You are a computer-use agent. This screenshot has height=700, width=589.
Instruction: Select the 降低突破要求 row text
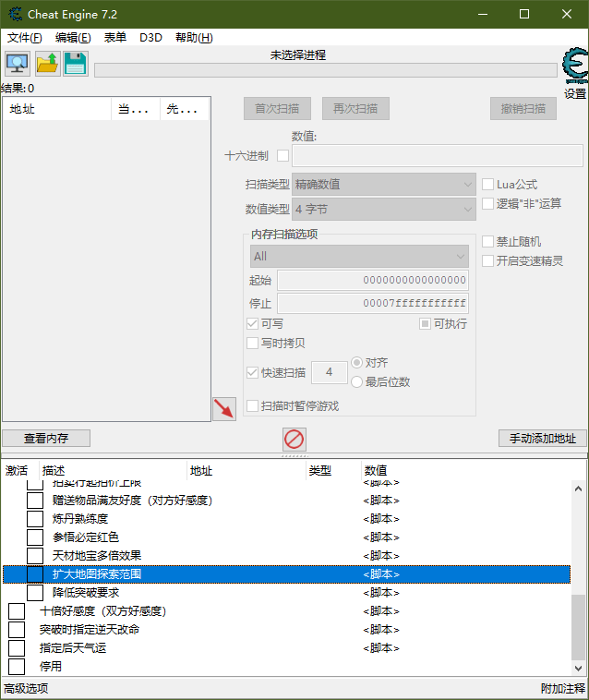[x=86, y=592]
